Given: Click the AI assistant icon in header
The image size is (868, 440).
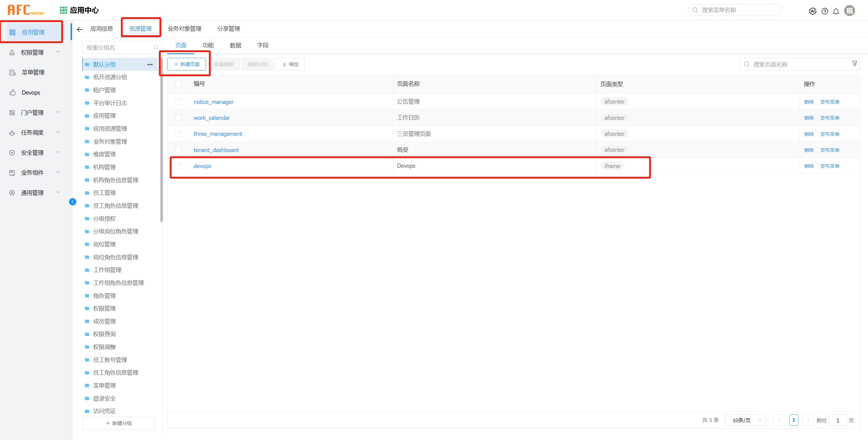Looking at the screenshot, I should click(x=813, y=11).
